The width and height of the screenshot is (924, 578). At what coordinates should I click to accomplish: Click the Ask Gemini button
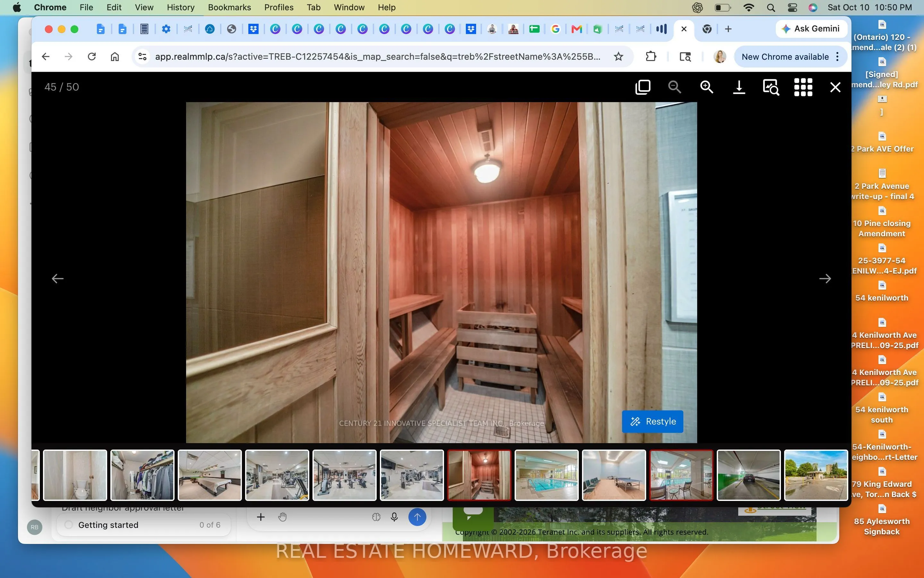coord(811,29)
